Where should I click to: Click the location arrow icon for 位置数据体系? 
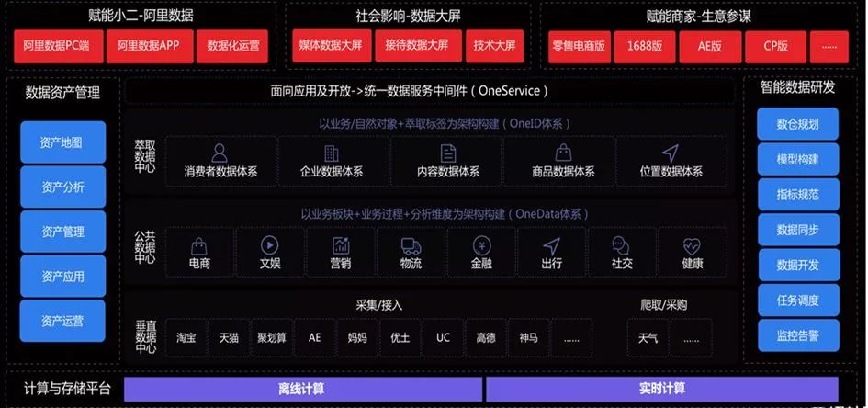[x=671, y=153]
